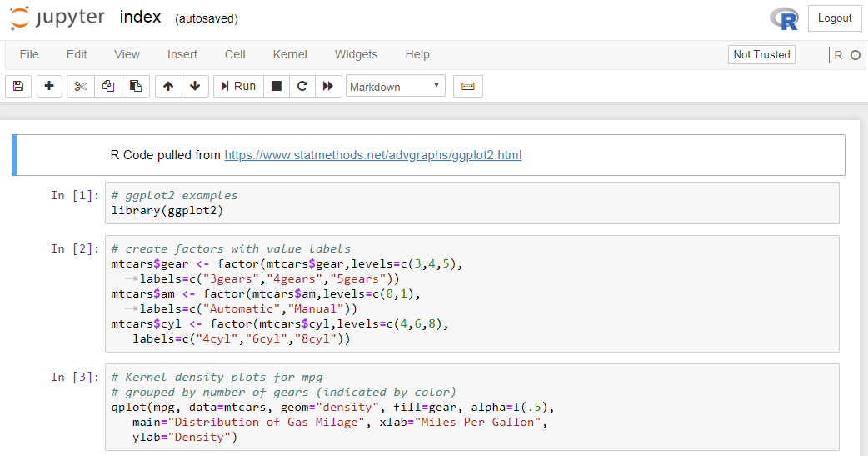868x456 pixels.
Task: Click the notebook title index
Action: click(140, 18)
